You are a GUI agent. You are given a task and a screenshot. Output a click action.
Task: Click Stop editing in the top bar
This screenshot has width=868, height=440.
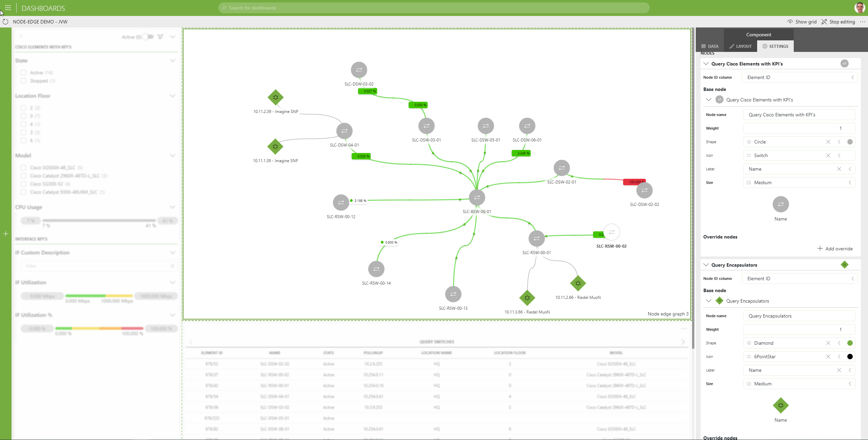click(838, 21)
